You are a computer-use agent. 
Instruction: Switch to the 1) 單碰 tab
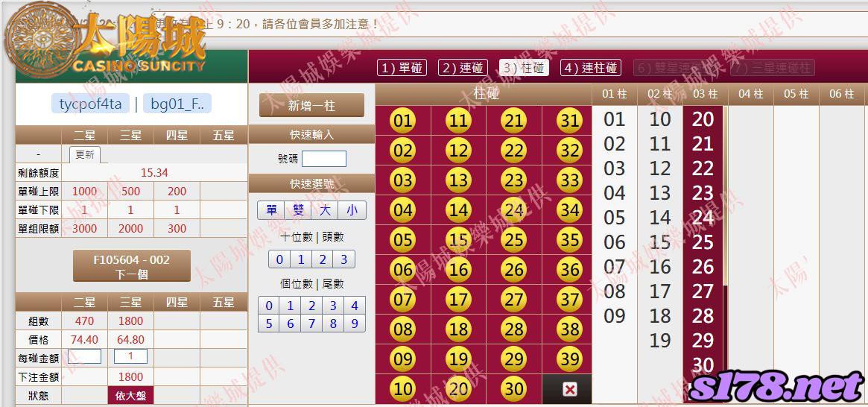[x=402, y=68]
